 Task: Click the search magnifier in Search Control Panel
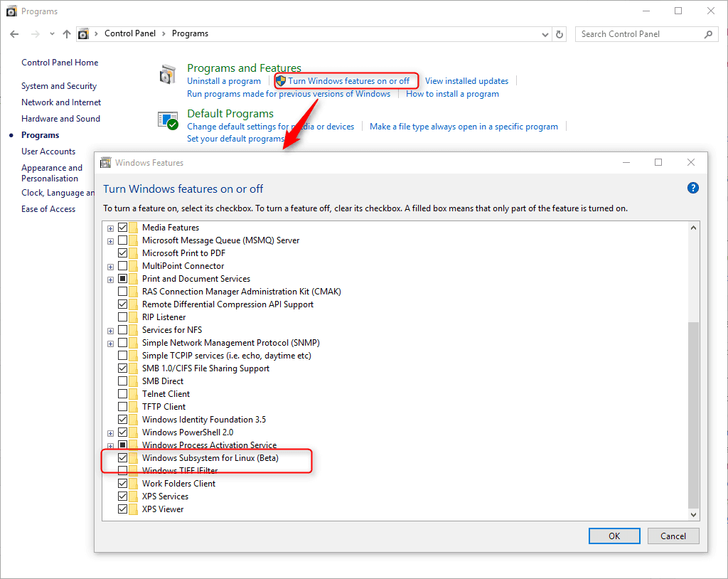pos(709,33)
